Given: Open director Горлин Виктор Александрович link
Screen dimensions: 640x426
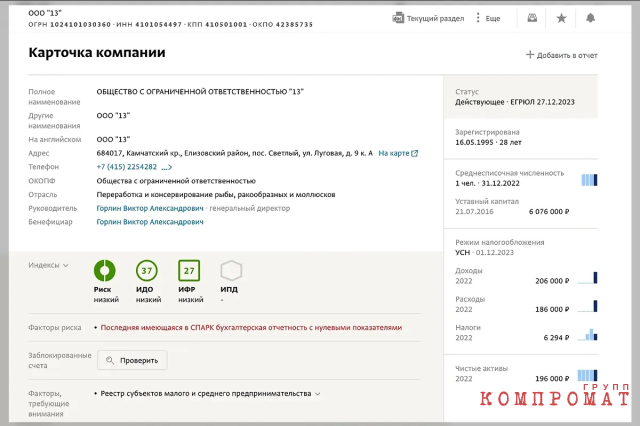Looking at the screenshot, I should point(150,208).
